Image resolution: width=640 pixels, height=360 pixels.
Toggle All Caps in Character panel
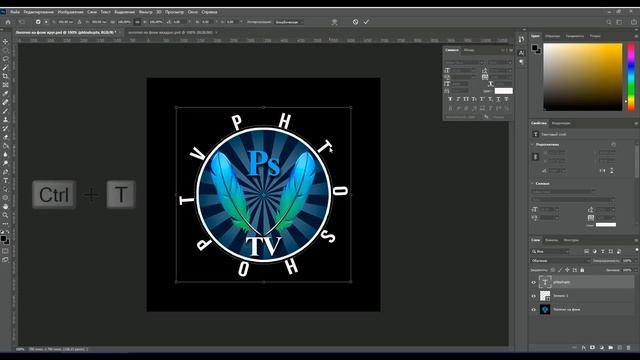tap(466, 99)
